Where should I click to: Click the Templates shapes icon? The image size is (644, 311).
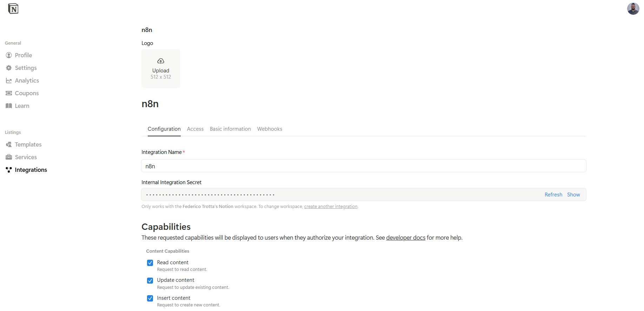[9, 144]
